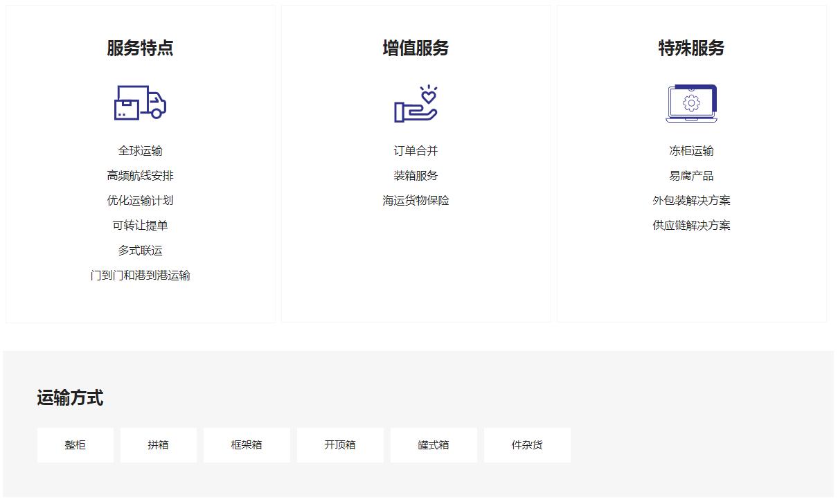Click the 特殊服务 heading

tap(691, 48)
